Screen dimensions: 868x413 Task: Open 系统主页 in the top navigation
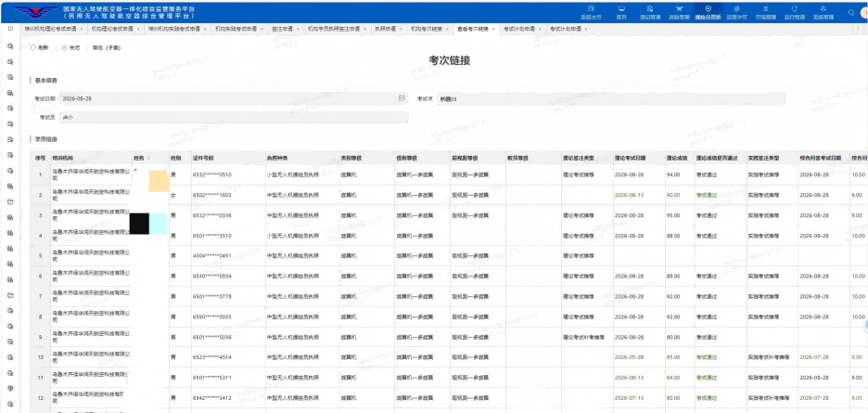pyautogui.click(x=591, y=12)
